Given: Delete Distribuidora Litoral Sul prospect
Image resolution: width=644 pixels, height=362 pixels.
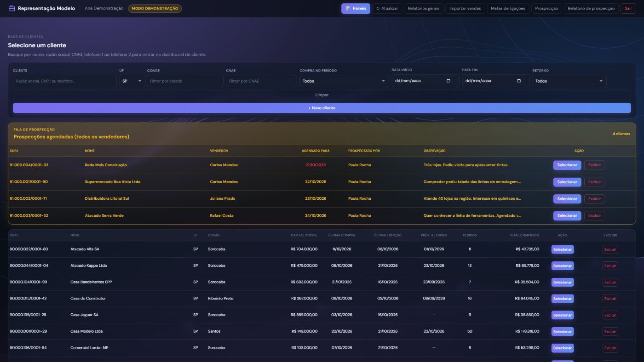Looking at the screenshot, I should click(594, 199).
